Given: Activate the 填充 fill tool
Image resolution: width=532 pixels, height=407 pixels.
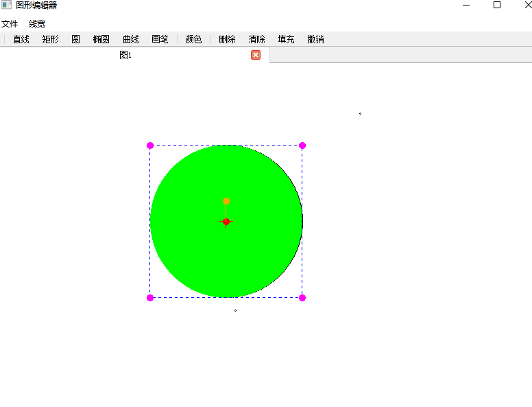Looking at the screenshot, I should coord(286,39).
